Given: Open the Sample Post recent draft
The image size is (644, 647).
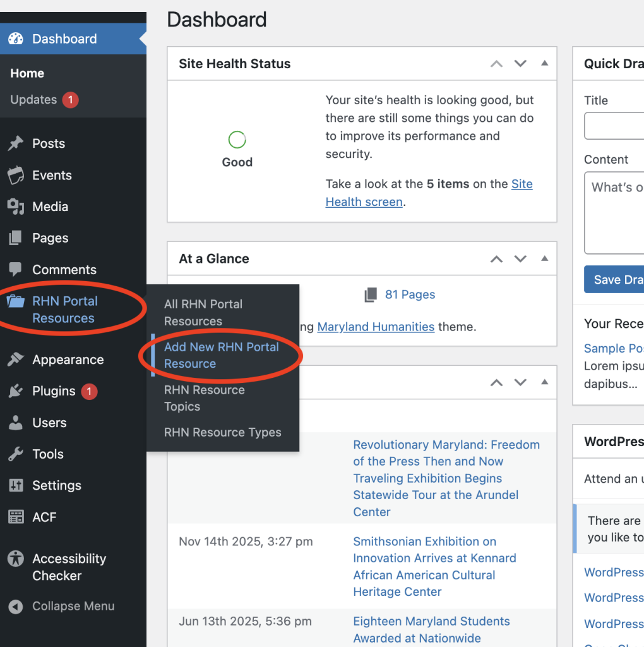Looking at the screenshot, I should pyautogui.click(x=614, y=348).
